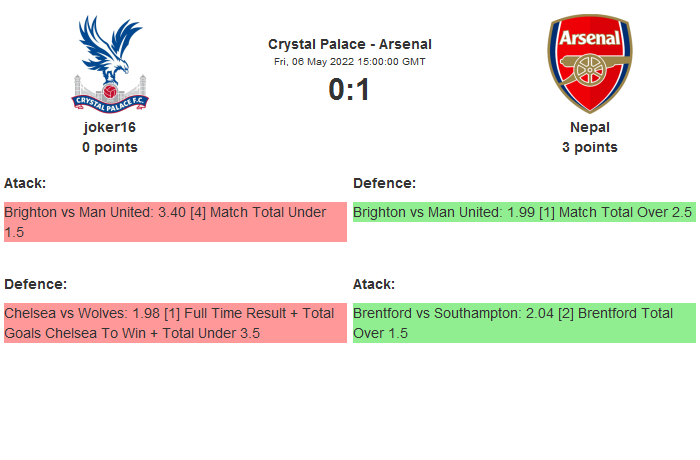
Task: Open the Crystal Palace - Arsenal match title
Action: pos(350,44)
